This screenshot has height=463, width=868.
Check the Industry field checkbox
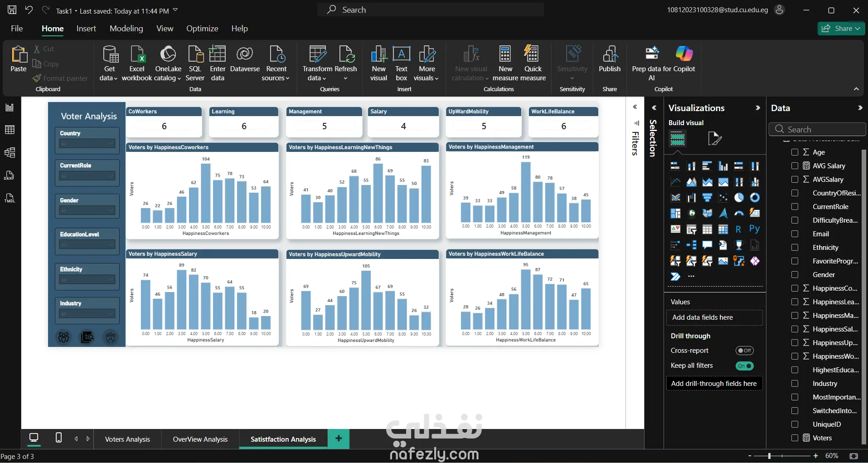[x=795, y=384]
